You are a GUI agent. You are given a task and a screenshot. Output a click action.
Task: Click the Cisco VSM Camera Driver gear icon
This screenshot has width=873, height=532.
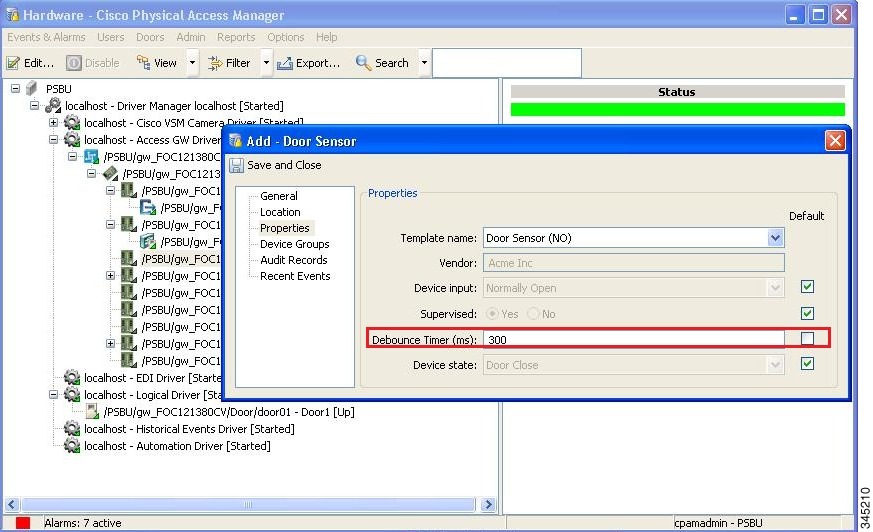[x=72, y=122]
